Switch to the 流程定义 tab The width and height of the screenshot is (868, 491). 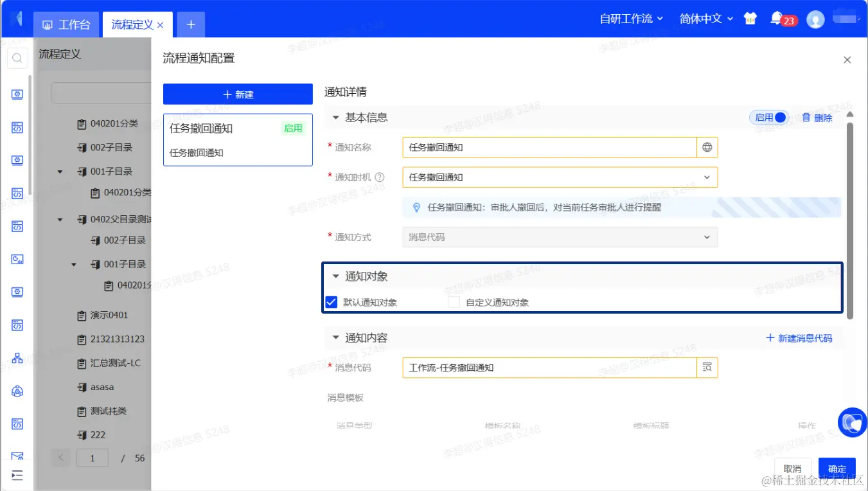click(132, 25)
